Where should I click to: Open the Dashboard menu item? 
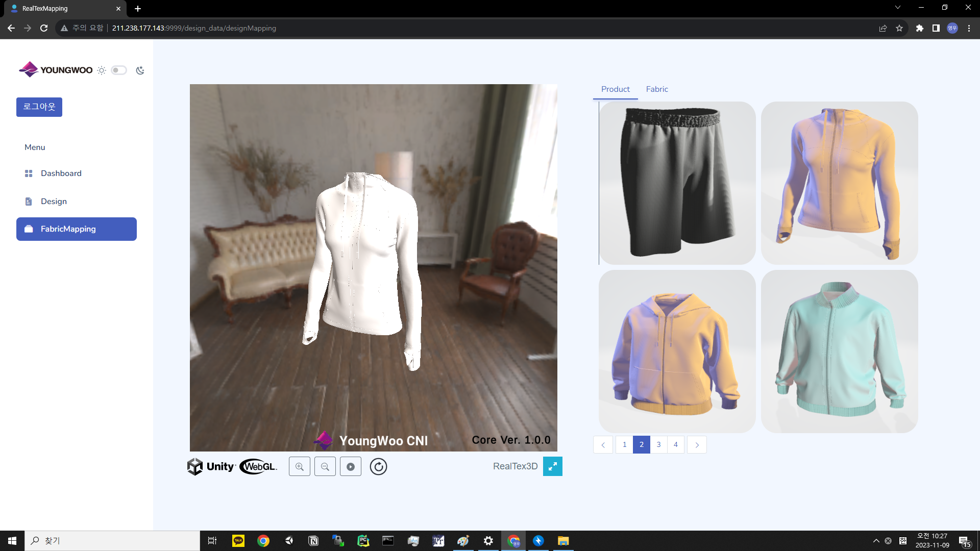click(61, 173)
